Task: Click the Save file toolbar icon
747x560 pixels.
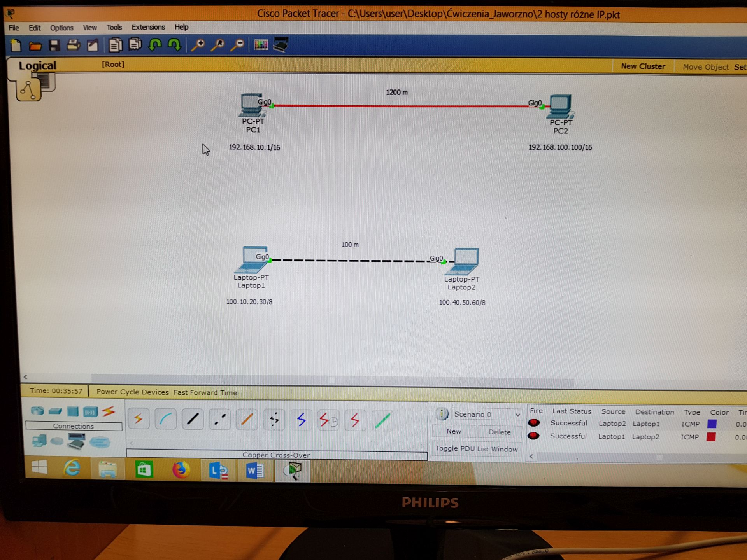Action: (54, 45)
